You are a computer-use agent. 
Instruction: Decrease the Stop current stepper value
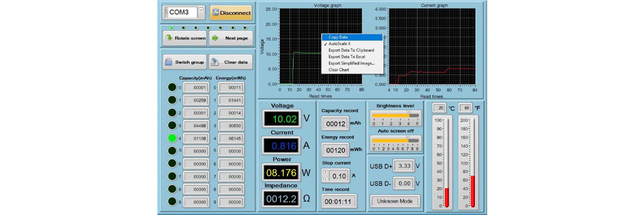[325, 178]
